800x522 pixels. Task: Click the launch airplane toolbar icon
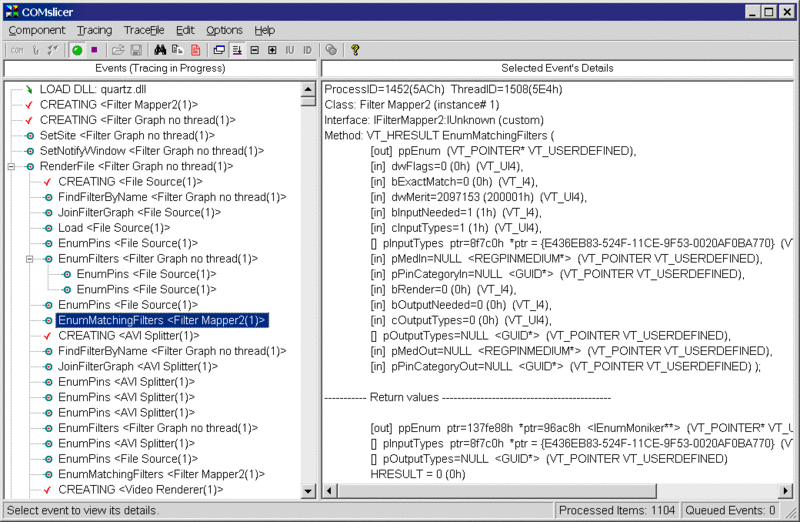tap(53, 50)
